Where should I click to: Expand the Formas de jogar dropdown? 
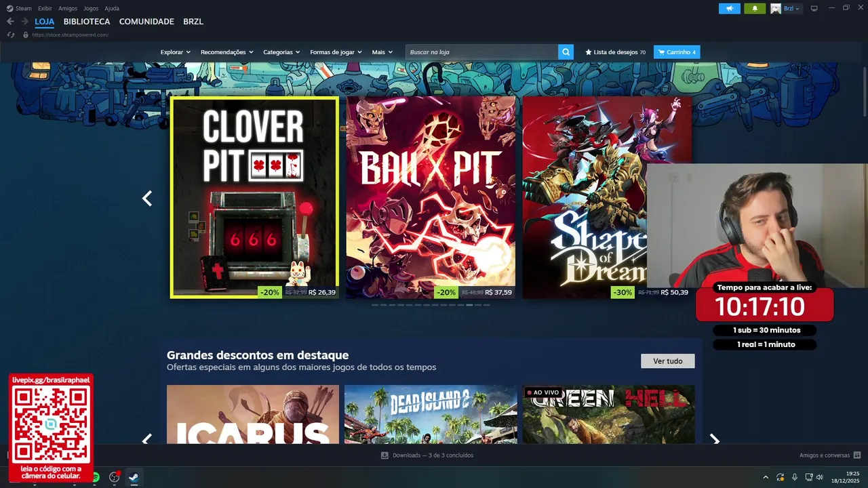(336, 52)
